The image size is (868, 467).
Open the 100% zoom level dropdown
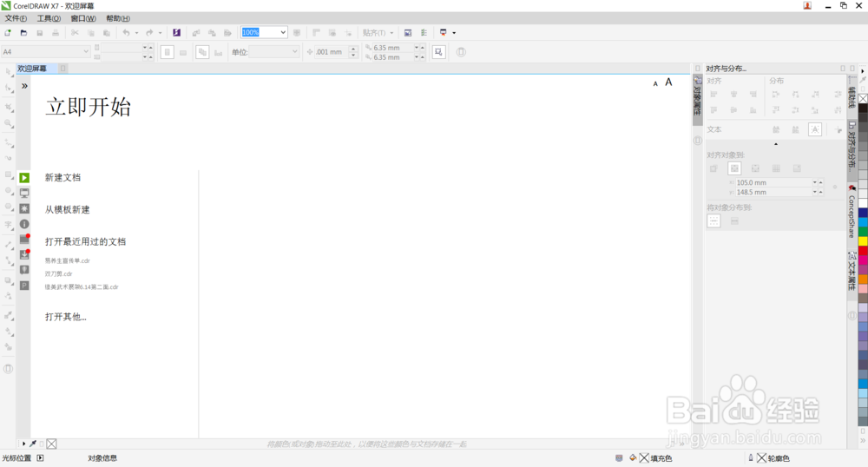[283, 32]
